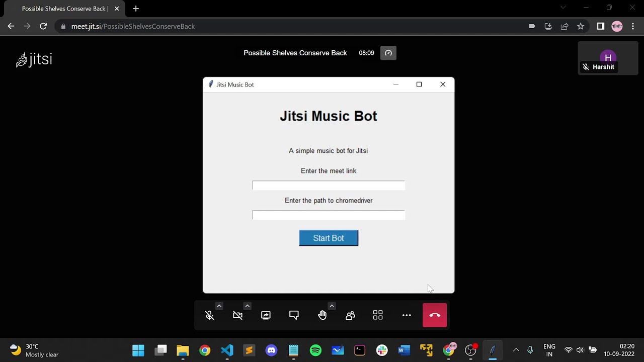Open File Explorer from taskbar
The image size is (644, 362).
[x=183, y=350]
